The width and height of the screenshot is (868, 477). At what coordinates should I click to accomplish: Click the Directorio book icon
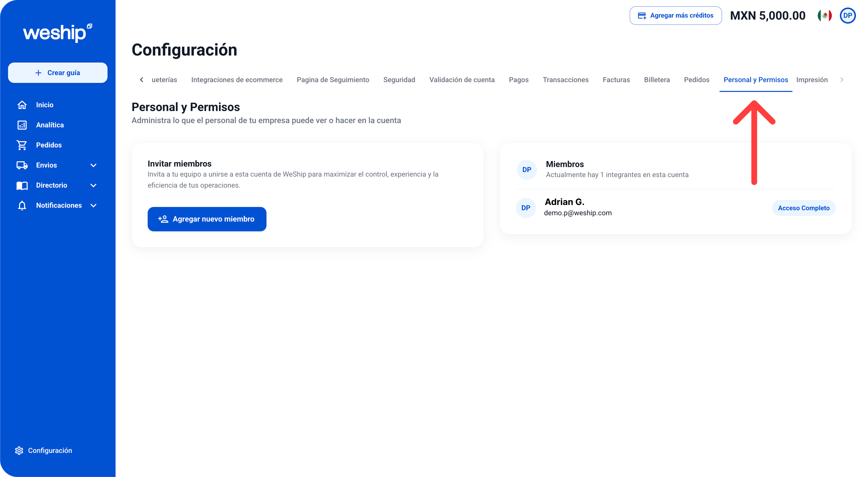click(22, 185)
